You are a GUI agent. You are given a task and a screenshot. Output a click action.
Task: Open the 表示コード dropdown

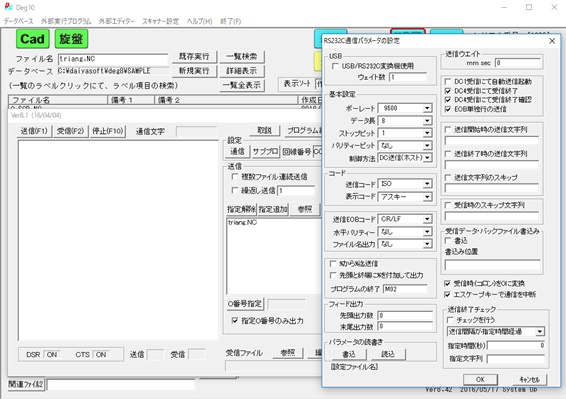coord(427,197)
